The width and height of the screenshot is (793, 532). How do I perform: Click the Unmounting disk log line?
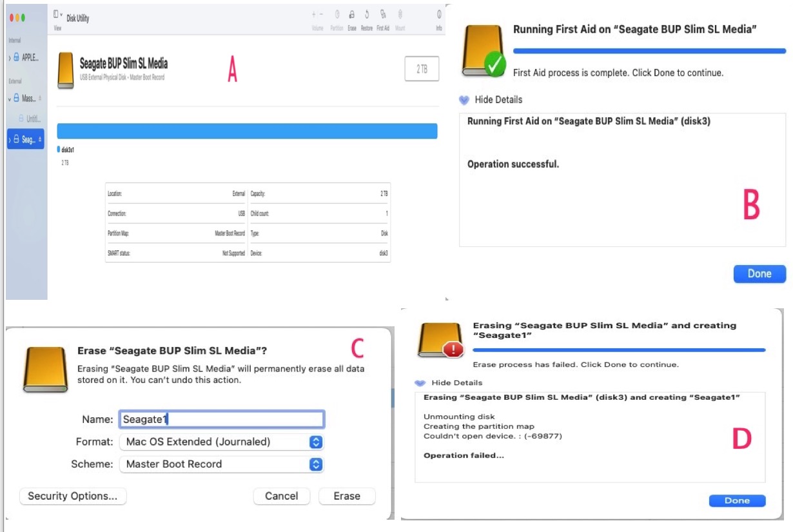[x=459, y=417]
